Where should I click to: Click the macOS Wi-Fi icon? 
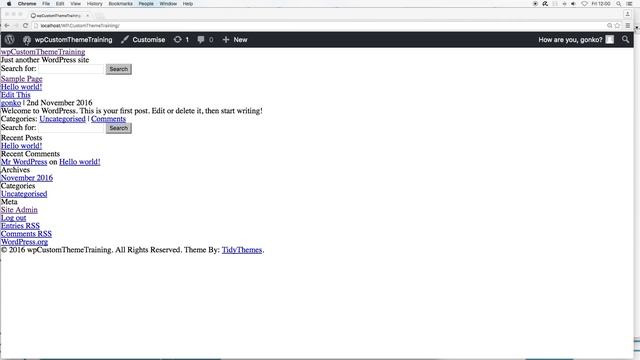click(584, 4)
